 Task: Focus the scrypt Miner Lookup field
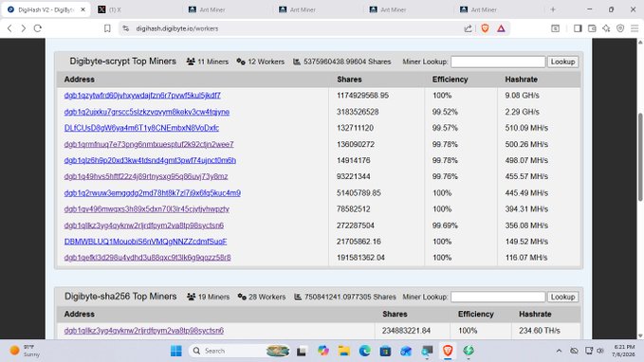pos(498,62)
